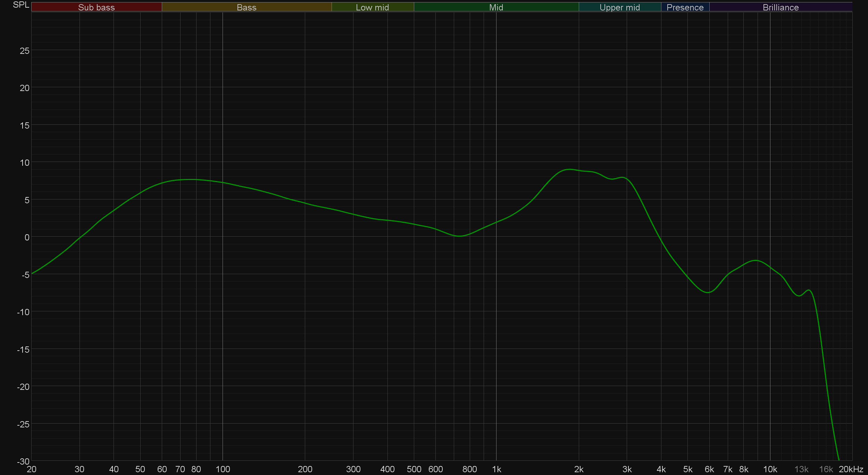Select the Mid band header
The height and width of the screenshot is (475, 868).
[496, 7]
